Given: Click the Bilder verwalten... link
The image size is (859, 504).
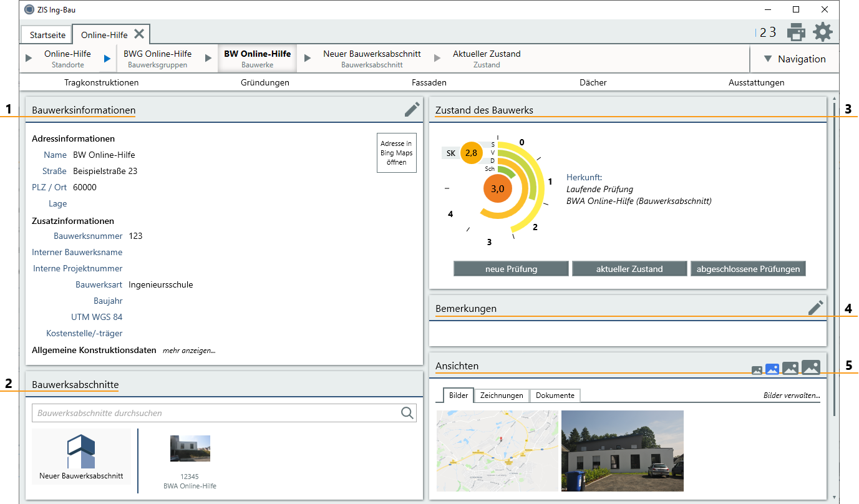Looking at the screenshot, I should coord(792,395).
